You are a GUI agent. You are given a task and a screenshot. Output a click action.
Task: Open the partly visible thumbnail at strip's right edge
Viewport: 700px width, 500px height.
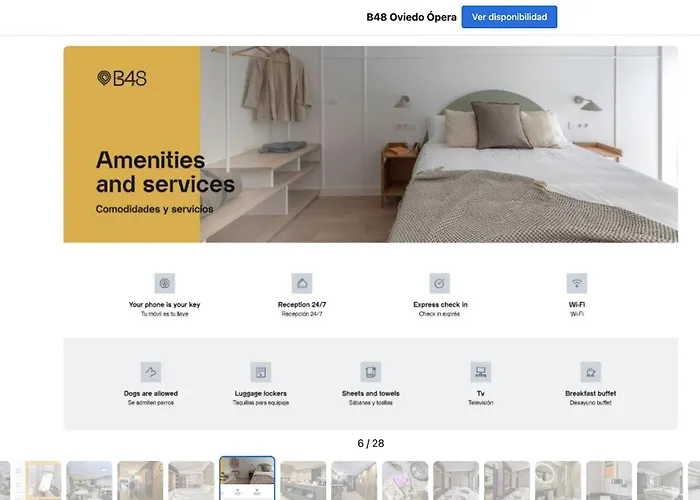[x=694, y=480]
